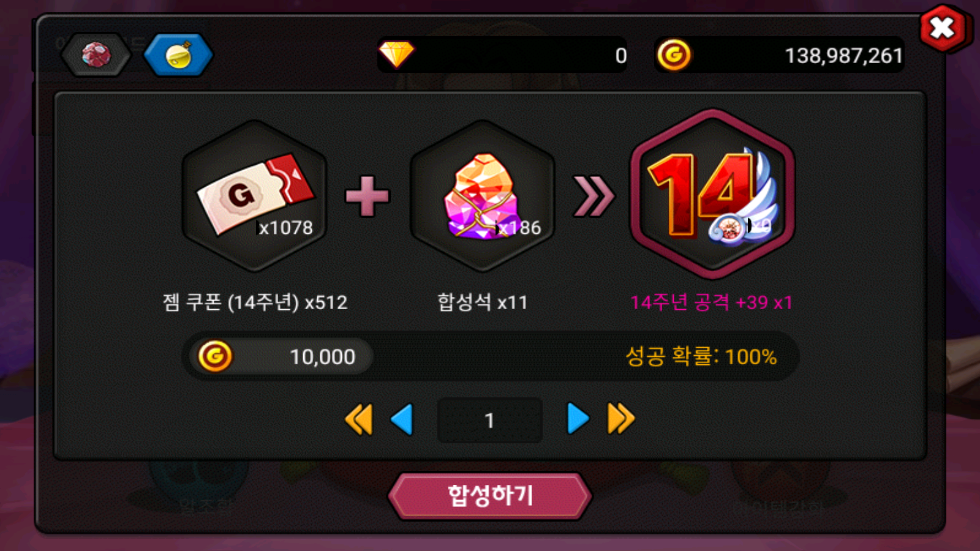Select the synthesis stone ingredient

pos(483,196)
